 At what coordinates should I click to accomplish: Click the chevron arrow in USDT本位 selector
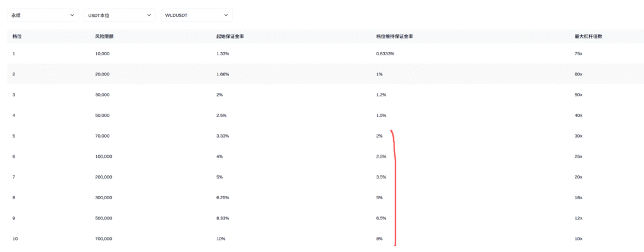(x=149, y=15)
